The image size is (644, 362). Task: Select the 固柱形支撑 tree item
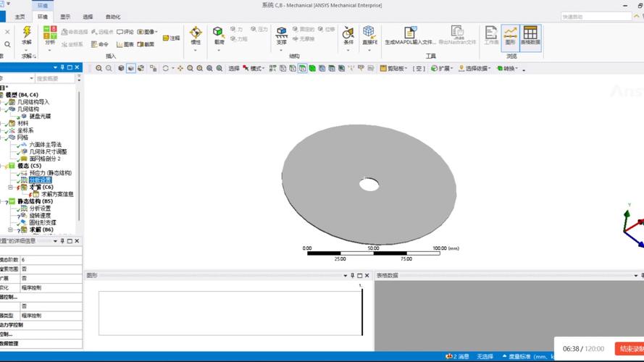42,223
